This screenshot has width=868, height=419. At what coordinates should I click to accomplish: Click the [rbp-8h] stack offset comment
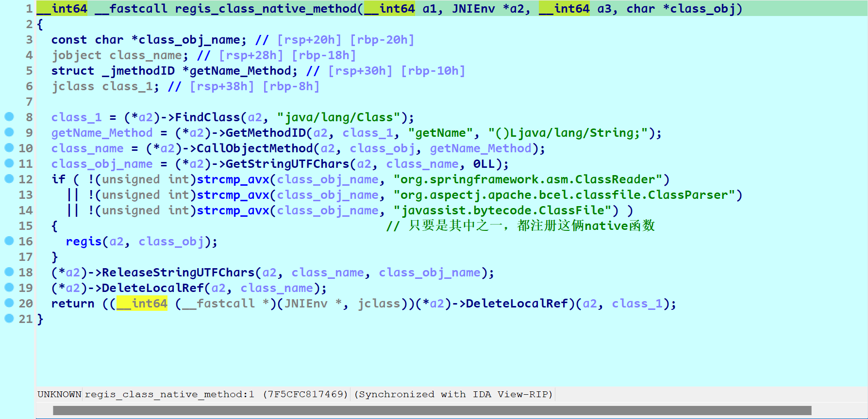(291, 86)
